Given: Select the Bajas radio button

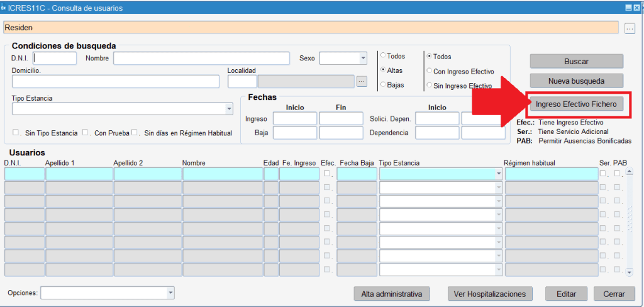Looking at the screenshot, I should pos(383,84).
